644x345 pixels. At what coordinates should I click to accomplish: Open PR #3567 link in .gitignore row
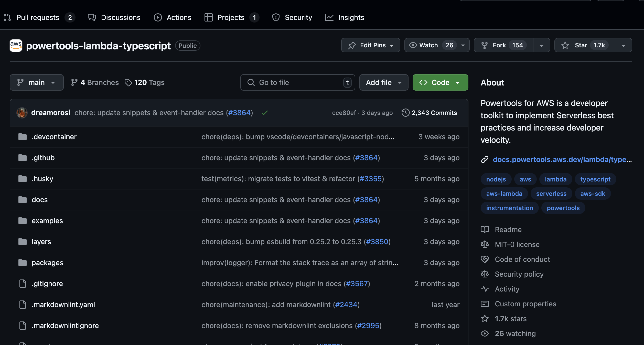point(357,284)
